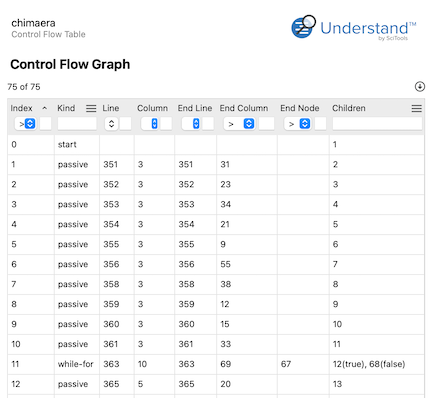Click End Line value 355
Image resolution: width=432 pixels, height=398 pixels.
click(x=186, y=244)
